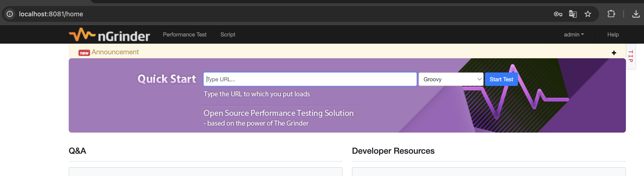Click the Developer Resources heading
The image size is (644, 176).
[x=393, y=151]
